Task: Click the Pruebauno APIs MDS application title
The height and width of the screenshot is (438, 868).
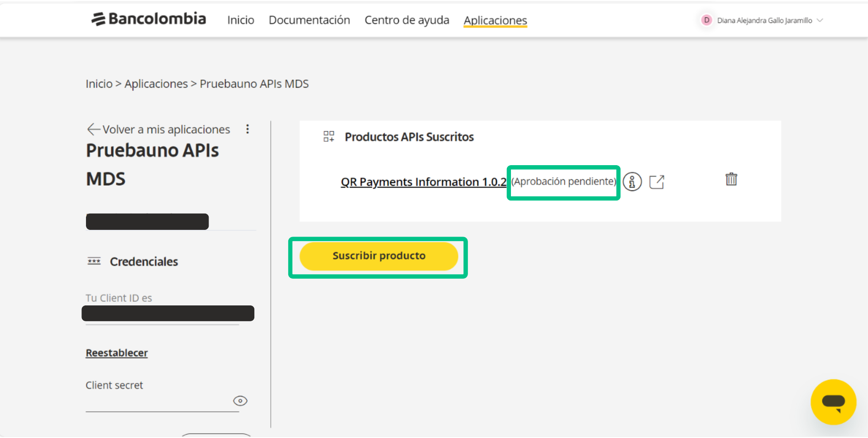Action: (x=153, y=165)
